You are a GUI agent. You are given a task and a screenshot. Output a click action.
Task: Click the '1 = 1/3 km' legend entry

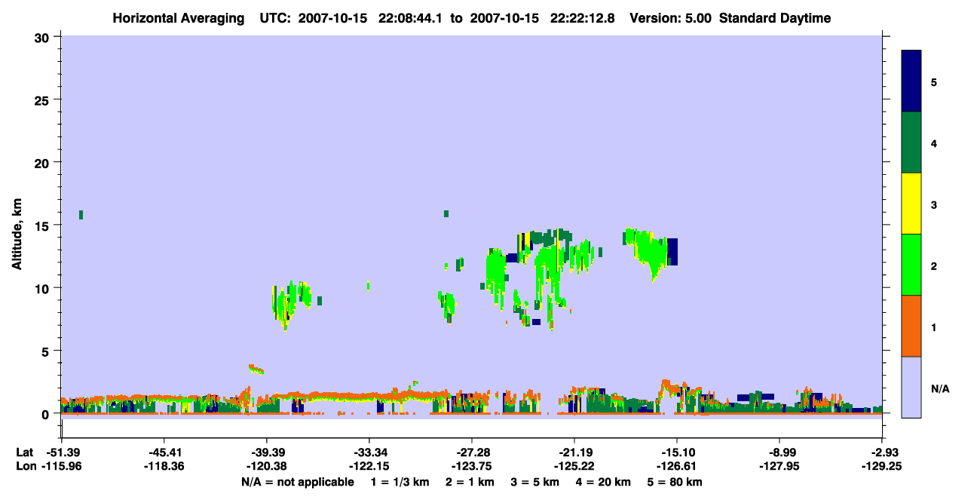click(x=400, y=482)
